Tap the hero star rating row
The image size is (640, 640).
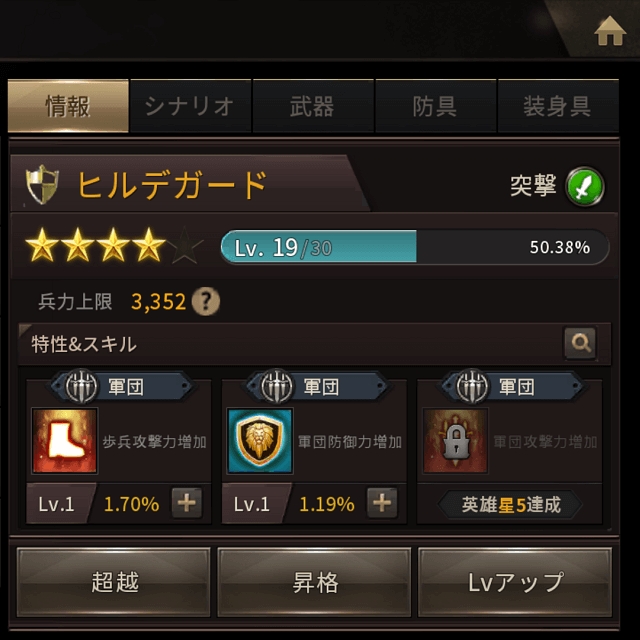click(x=114, y=245)
